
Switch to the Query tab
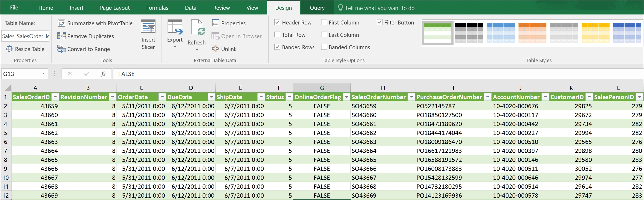tap(317, 8)
